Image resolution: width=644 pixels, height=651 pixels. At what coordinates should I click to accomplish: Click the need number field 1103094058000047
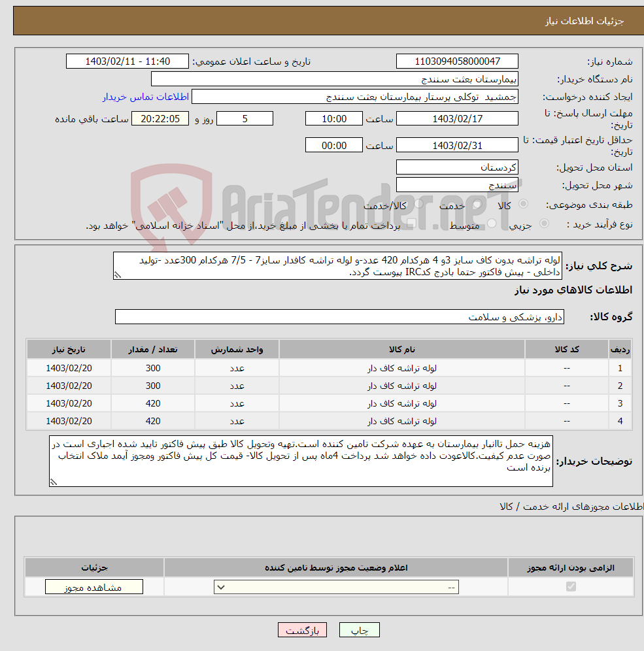click(457, 61)
